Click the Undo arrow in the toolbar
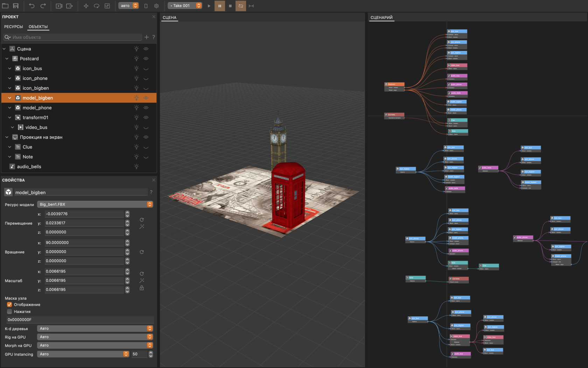This screenshot has width=588, height=368. [32, 6]
